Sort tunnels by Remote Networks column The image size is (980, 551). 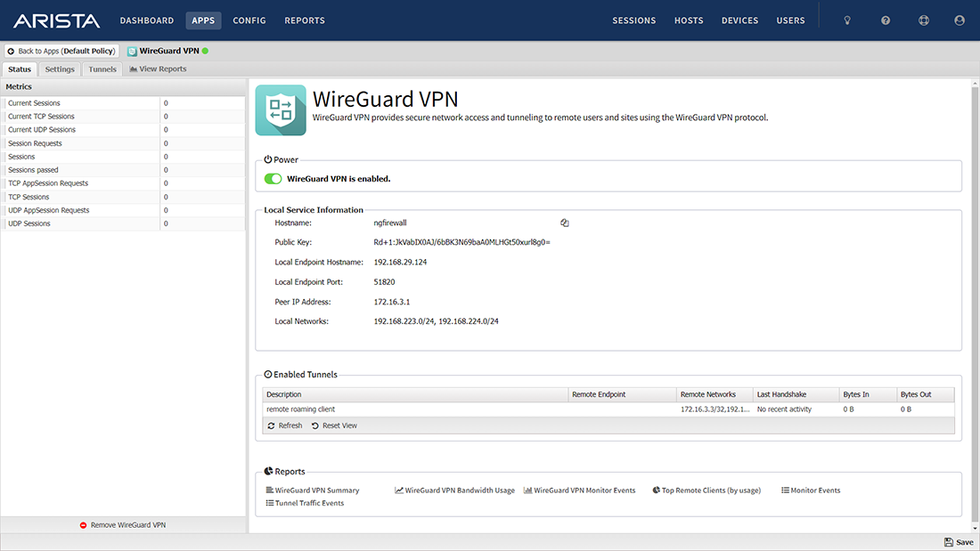point(715,395)
